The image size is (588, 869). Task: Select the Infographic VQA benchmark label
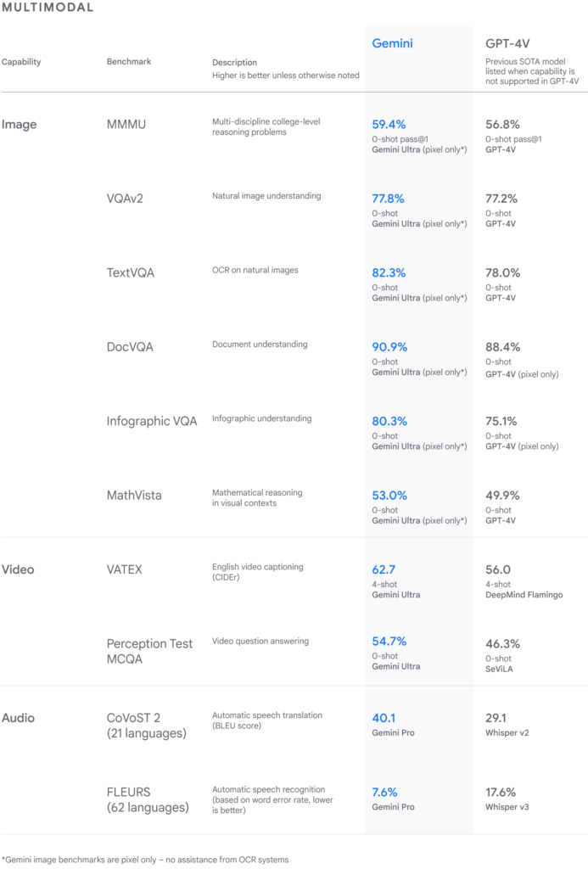tap(152, 421)
